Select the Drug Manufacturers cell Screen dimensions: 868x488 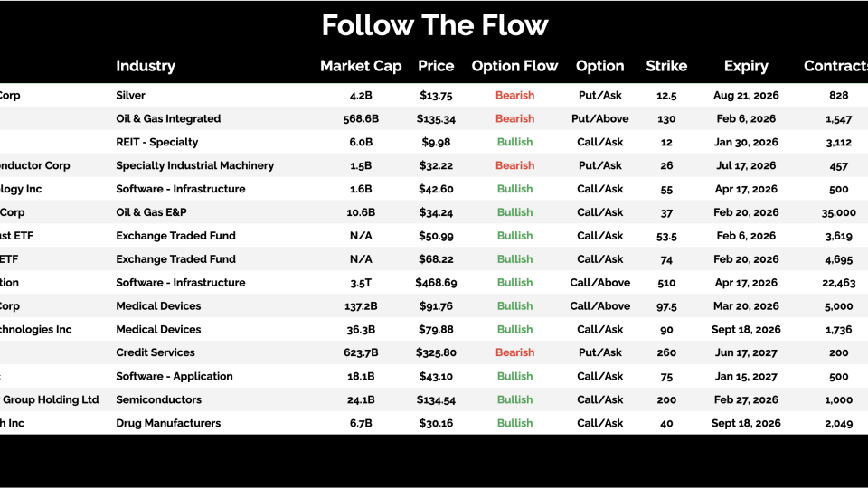pos(168,423)
